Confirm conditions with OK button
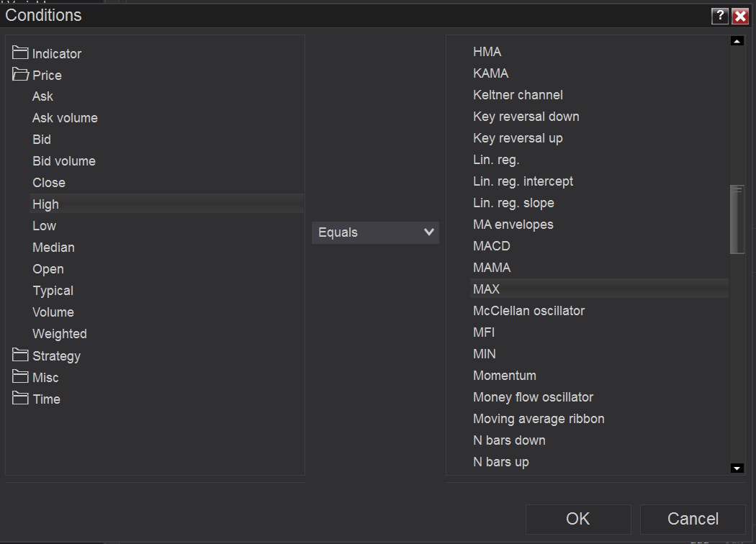756x544 pixels. [x=577, y=519]
